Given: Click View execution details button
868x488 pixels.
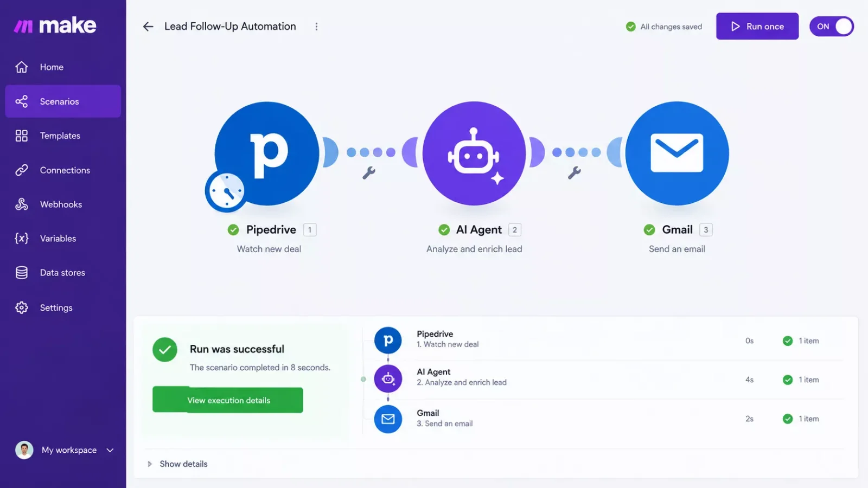Looking at the screenshot, I should click(x=228, y=400).
